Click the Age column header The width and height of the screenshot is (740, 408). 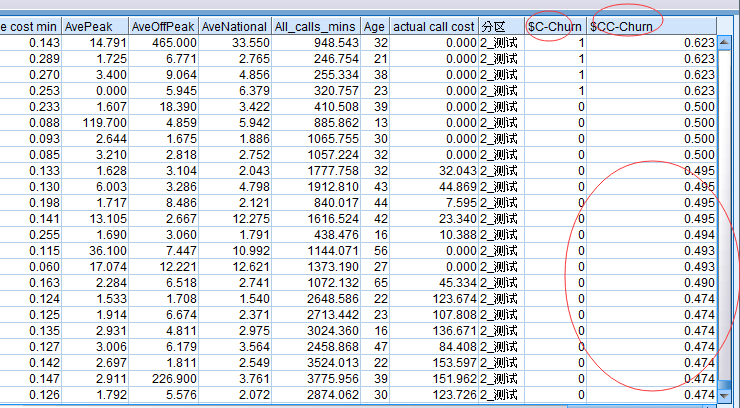(x=375, y=25)
